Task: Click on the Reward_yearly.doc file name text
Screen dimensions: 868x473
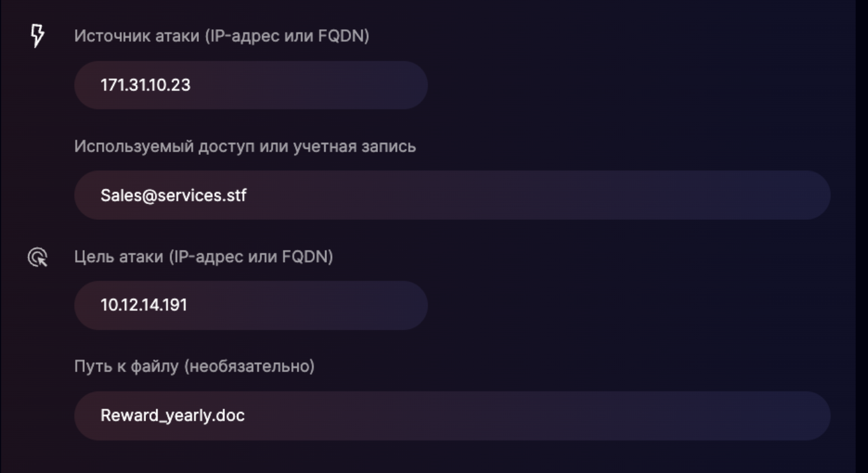Action: point(173,416)
